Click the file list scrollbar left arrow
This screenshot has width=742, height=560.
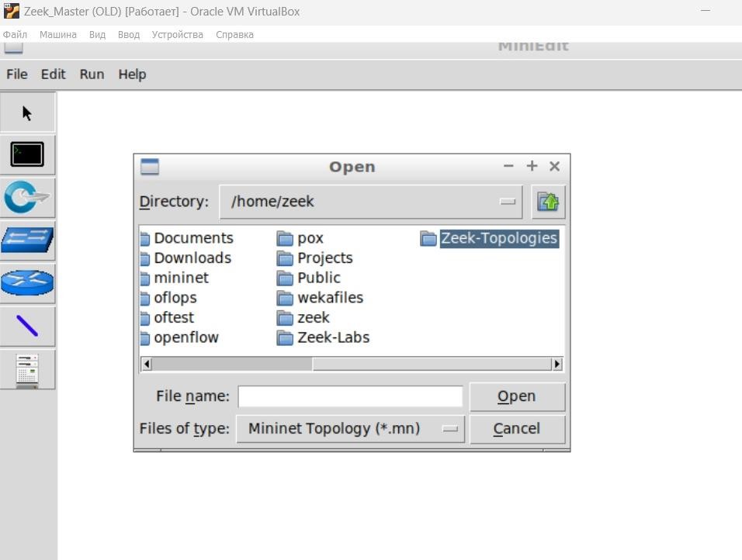click(147, 364)
